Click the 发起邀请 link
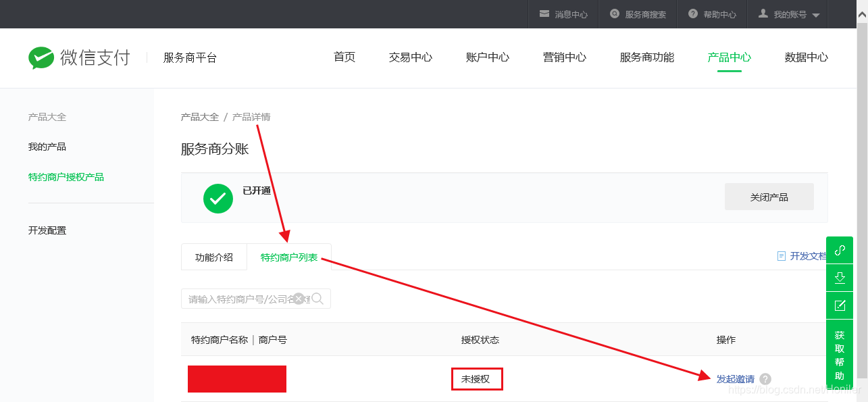This screenshot has width=868, height=402. pos(736,379)
